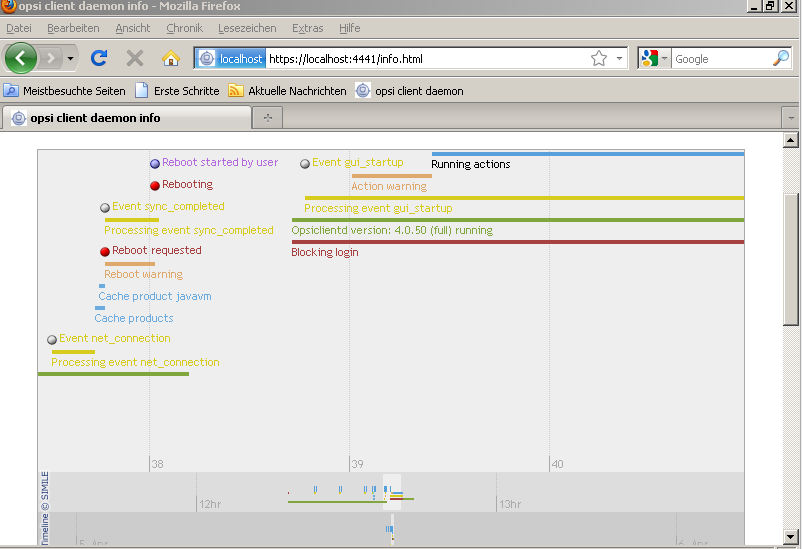
Task: Click the Firefox icon in the title bar
Action: 8,6
